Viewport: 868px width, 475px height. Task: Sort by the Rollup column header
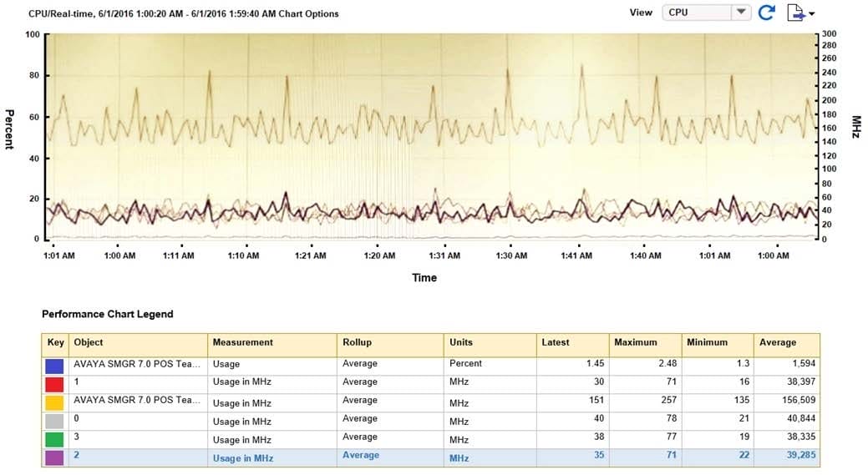357,342
